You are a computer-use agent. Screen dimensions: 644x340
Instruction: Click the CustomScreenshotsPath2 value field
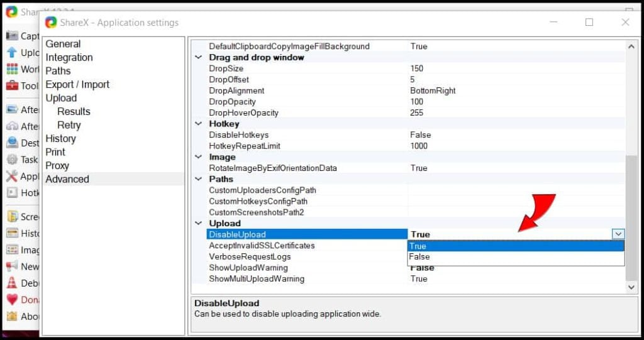516,212
